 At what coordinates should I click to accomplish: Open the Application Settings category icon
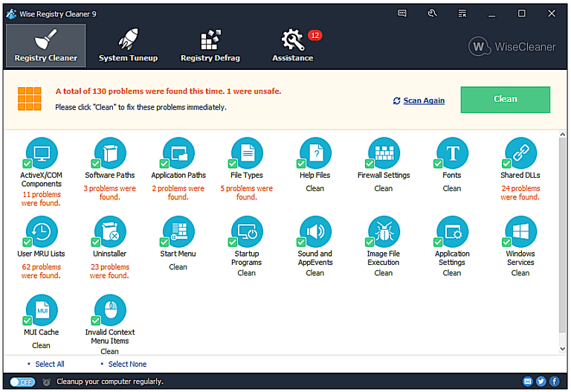click(453, 231)
